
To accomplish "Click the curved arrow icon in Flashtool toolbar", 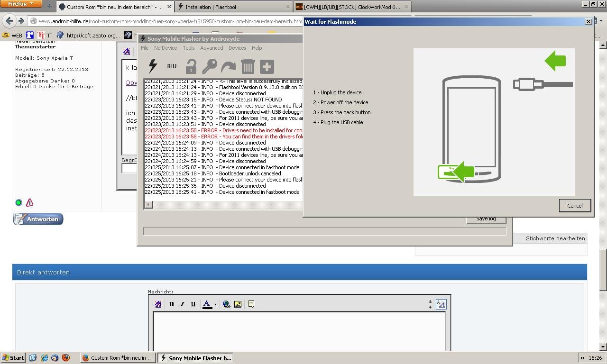I will (229, 66).
